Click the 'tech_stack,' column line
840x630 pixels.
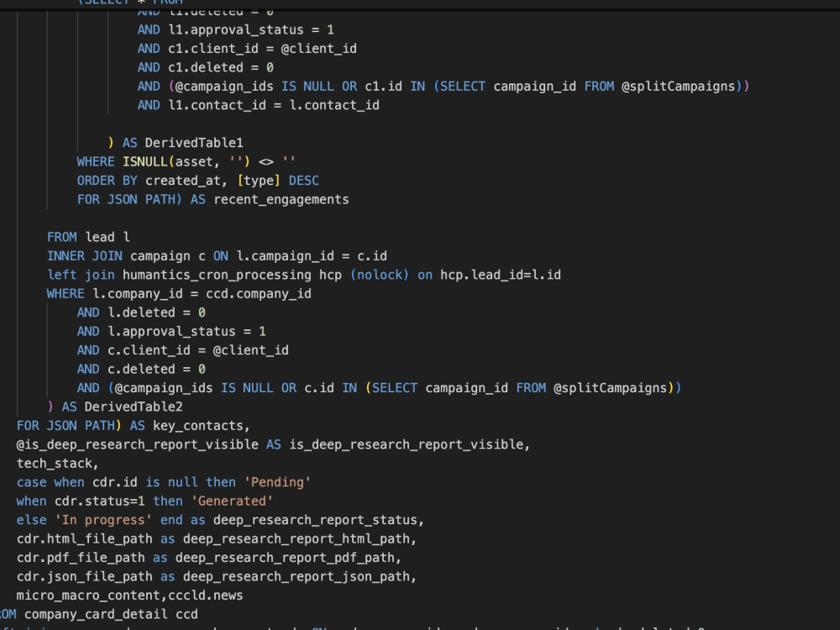pyautogui.click(x=57, y=464)
